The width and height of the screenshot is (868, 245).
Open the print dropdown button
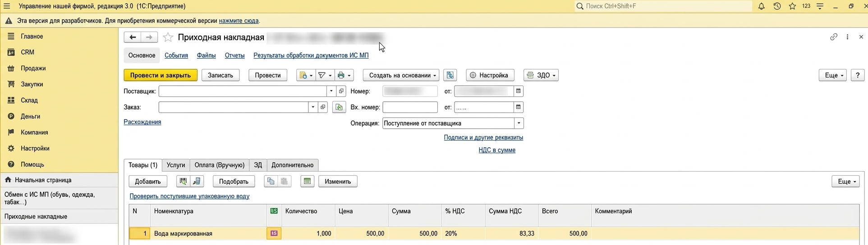pos(344,75)
